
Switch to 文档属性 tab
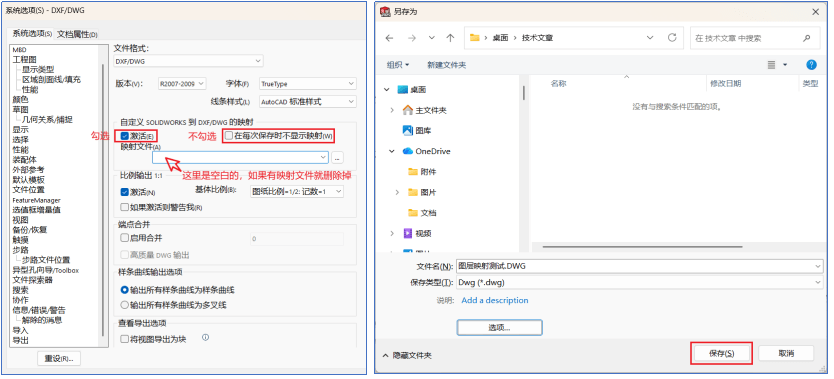coord(78,34)
